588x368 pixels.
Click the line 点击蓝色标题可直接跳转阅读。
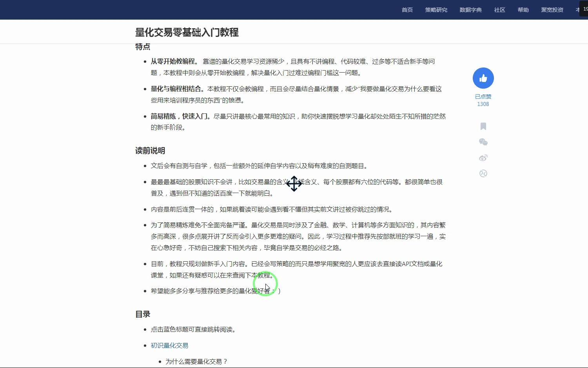(x=194, y=330)
